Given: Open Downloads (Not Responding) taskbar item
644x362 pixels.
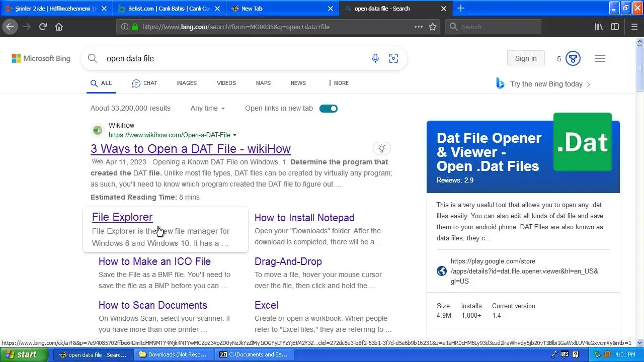Looking at the screenshot, I should [x=173, y=354].
